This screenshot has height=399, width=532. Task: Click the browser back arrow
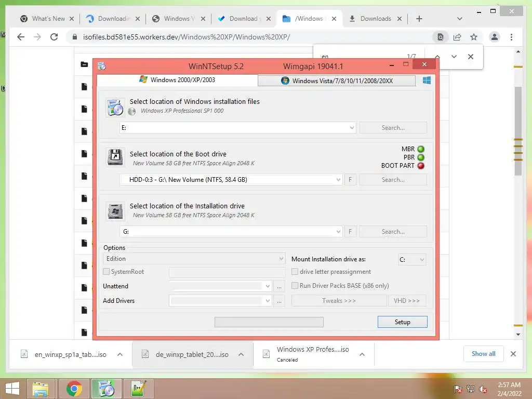[x=21, y=37]
